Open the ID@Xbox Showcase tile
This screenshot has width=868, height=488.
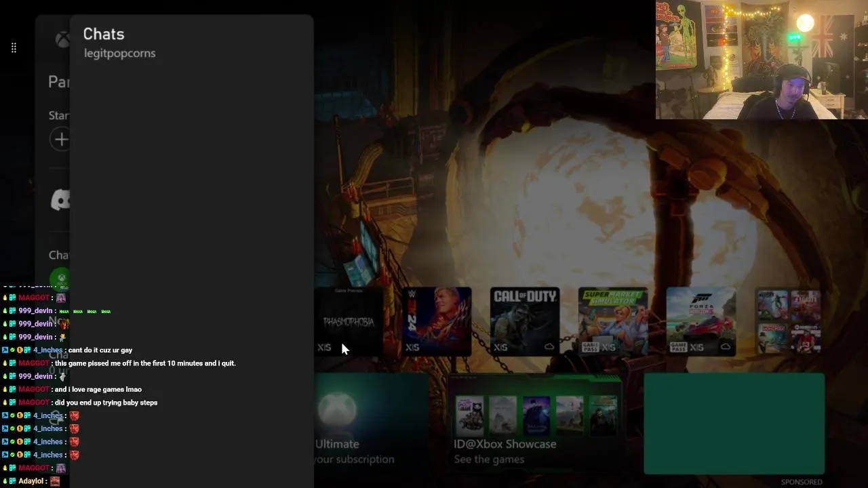[x=534, y=424]
